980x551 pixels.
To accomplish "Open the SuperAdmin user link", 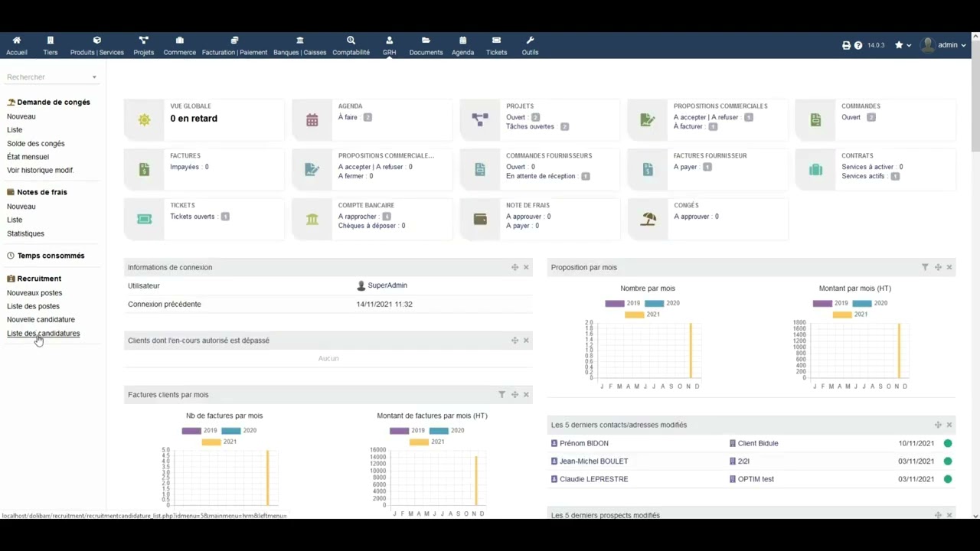I will (387, 285).
